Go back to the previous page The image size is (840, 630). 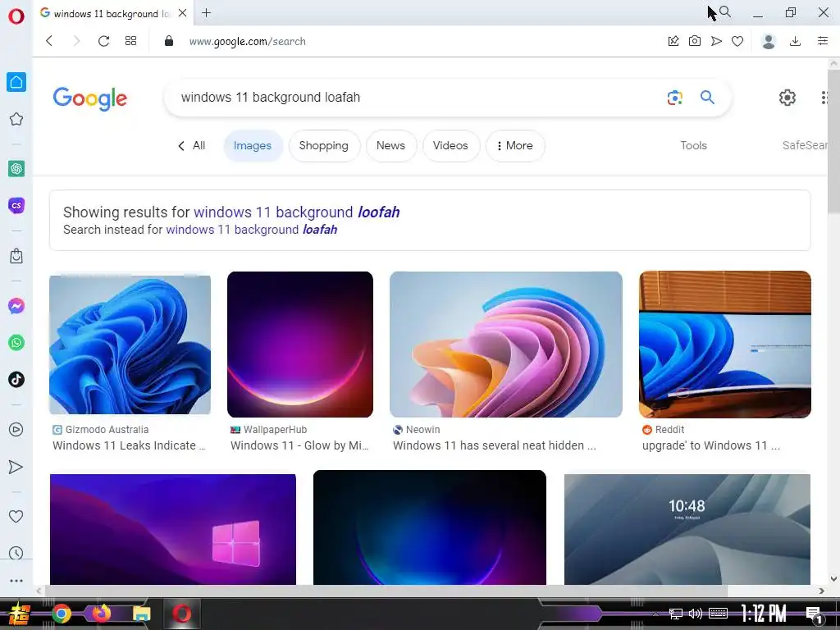coord(49,41)
